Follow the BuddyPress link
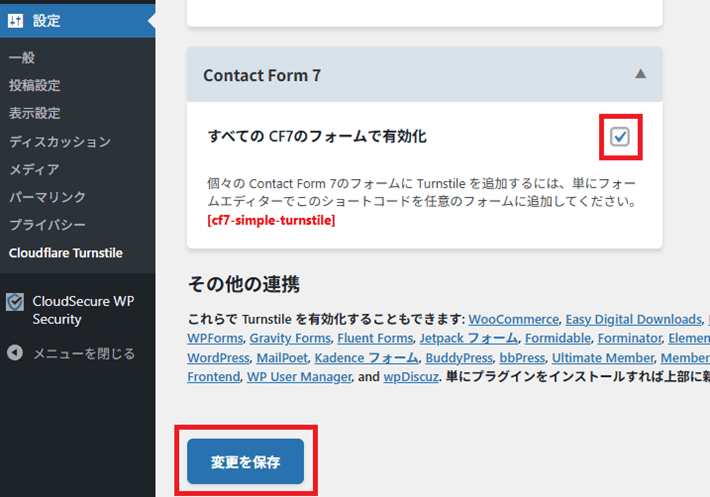710x497 pixels. (x=459, y=358)
